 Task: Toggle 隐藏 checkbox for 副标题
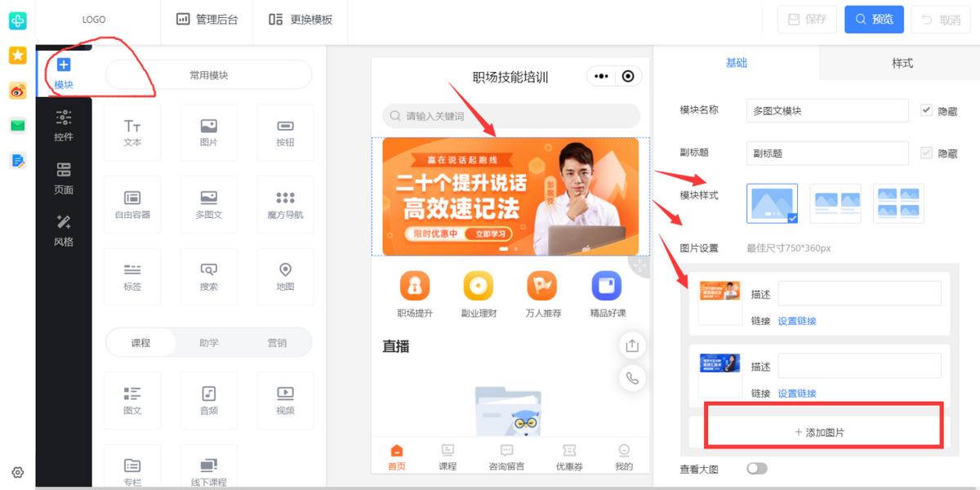click(926, 153)
